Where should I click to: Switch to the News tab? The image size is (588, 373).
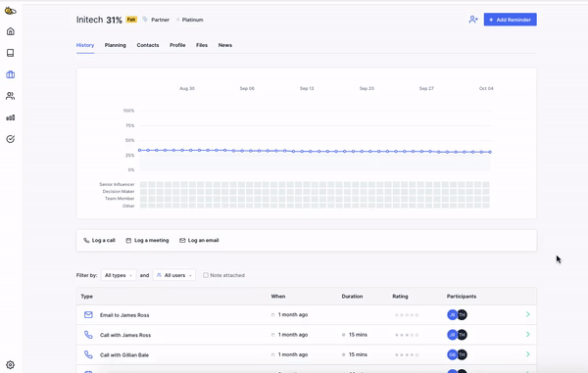tap(225, 45)
